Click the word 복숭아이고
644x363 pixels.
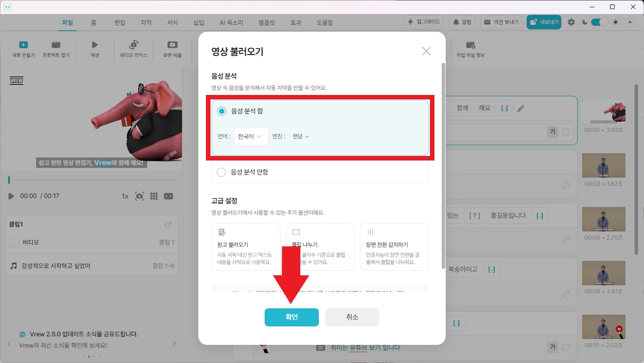(462, 269)
